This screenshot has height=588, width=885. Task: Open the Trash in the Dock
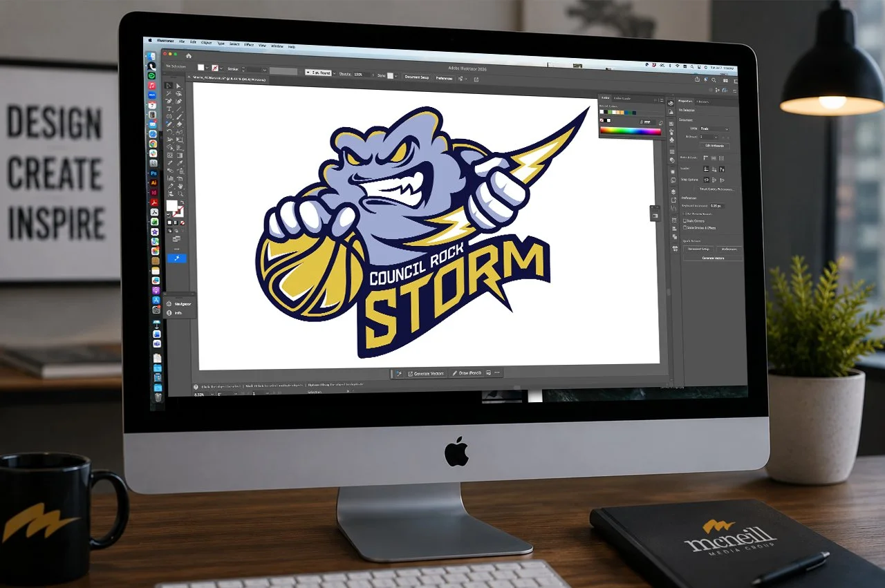tap(158, 397)
